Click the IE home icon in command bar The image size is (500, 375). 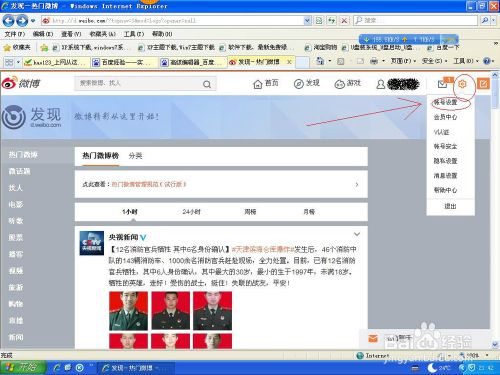[320, 61]
